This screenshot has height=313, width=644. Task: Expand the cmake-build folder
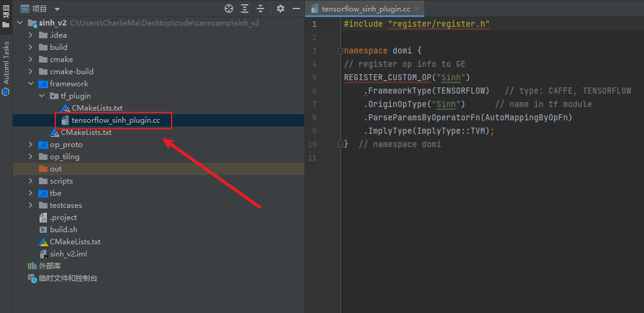coord(31,71)
